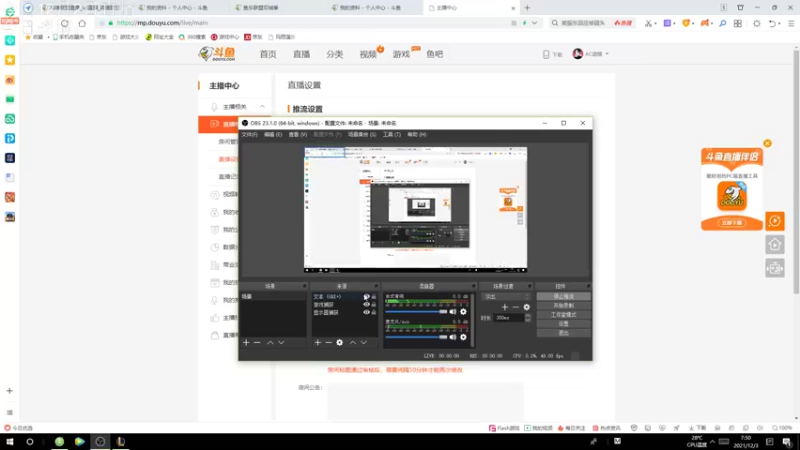The width and height of the screenshot is (800, 450).
Task: Open the user account dropdown in Douyu header
Action: tap(591, 54)
